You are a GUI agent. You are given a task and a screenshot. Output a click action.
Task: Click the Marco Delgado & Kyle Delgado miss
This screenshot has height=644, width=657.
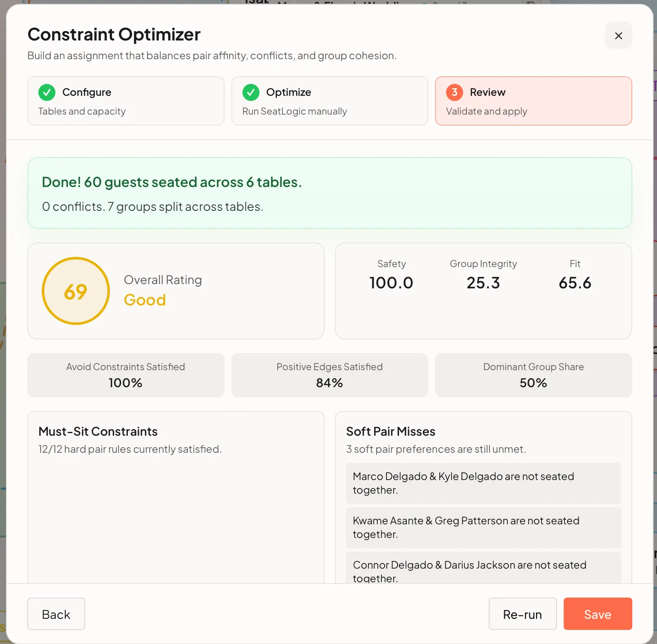coord(483,483)
